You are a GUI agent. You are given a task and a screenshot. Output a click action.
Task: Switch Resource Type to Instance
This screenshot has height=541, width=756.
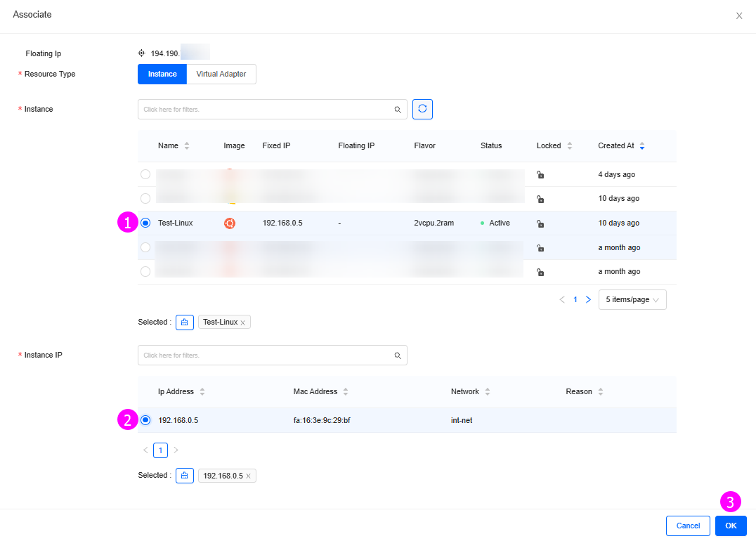click(162, 74)
